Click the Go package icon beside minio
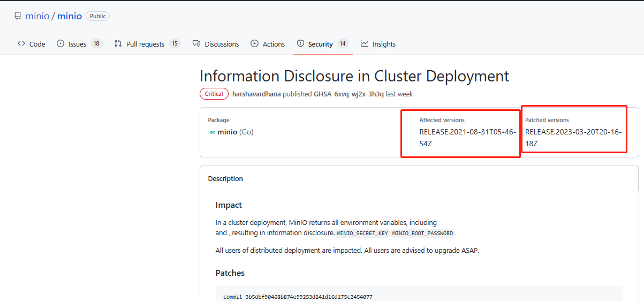This screenshot has width=644, height=301. (x=212, y=132)
